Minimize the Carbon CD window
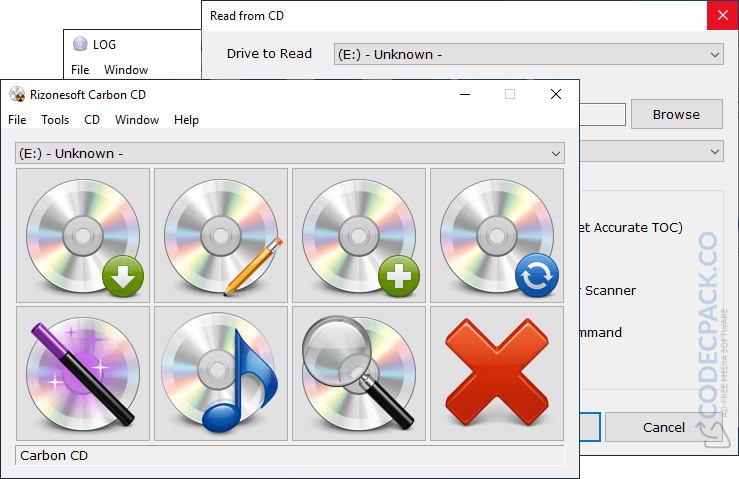 tap(465, 94)
